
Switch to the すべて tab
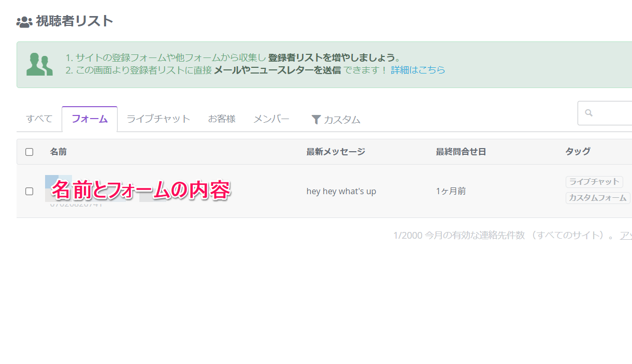(x=39, y=119)
